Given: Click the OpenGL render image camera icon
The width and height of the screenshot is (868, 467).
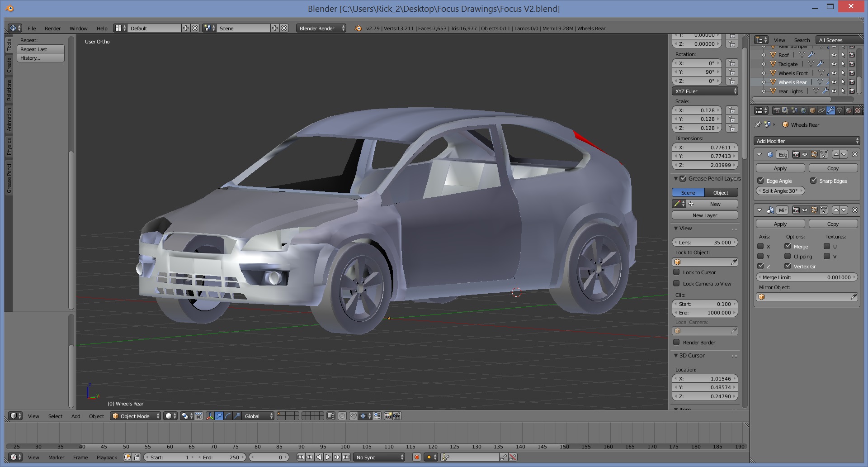Looking at the screenshot, I should coord(388,416).
